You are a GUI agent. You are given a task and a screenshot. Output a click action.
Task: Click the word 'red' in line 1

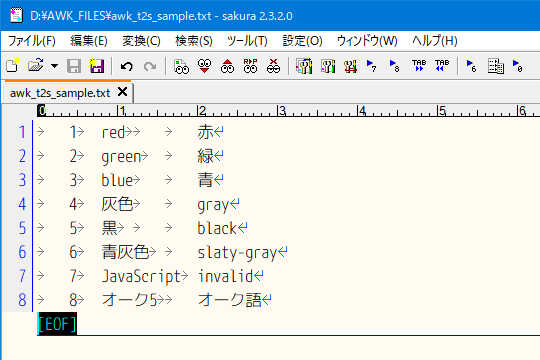113,132
